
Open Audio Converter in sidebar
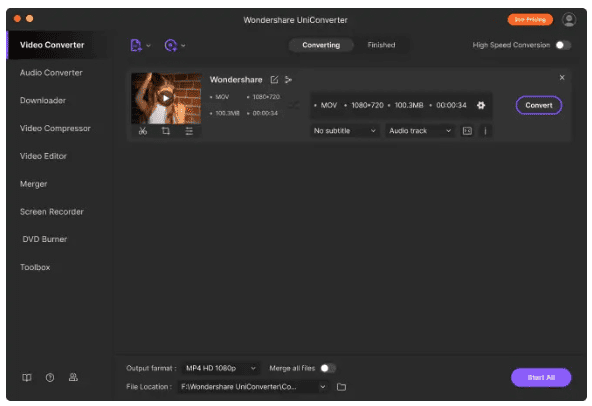click(x=51, y=73)
